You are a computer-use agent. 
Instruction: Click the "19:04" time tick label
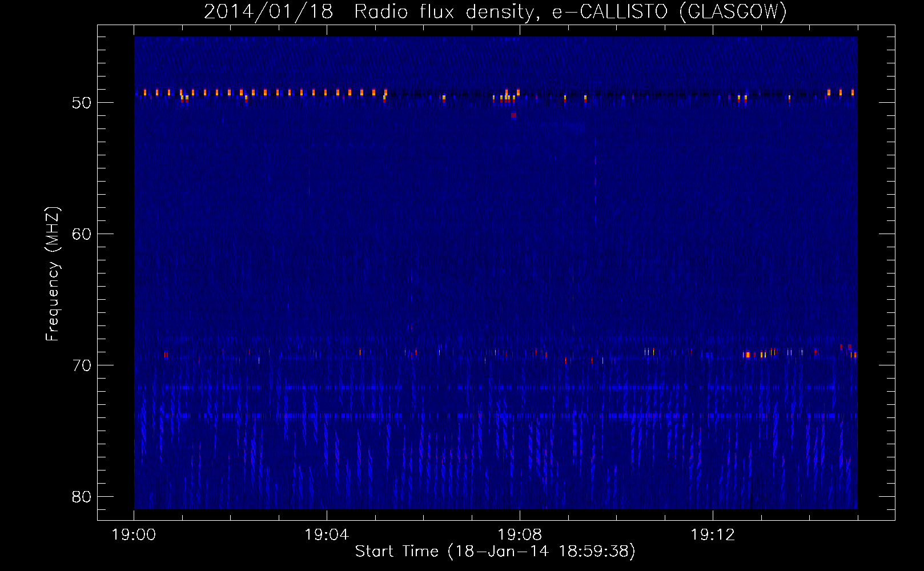pyautogui.click(x=327, y=535)
